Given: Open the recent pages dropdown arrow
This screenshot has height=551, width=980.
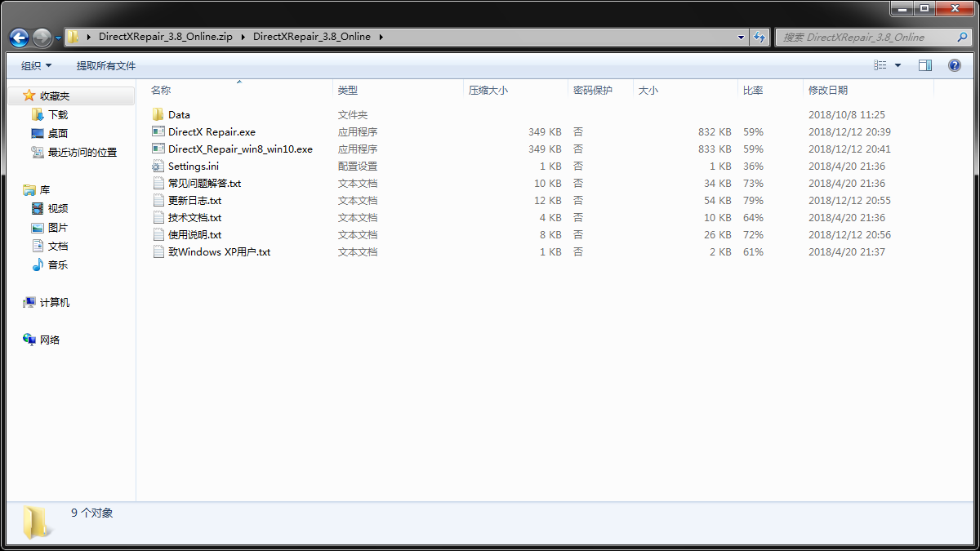Looking at the screenshot, I should [58, 38].
